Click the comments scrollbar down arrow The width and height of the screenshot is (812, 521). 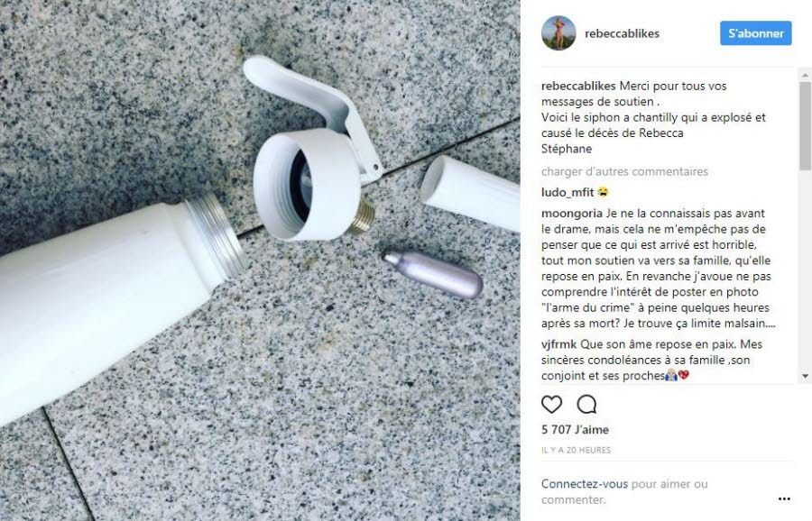[x=805, y=376]
